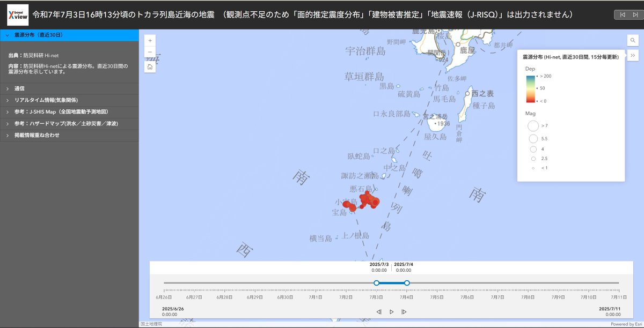Step timeline forward one interval
Viewport: 644px width, 328px height.
coord(404,311)
